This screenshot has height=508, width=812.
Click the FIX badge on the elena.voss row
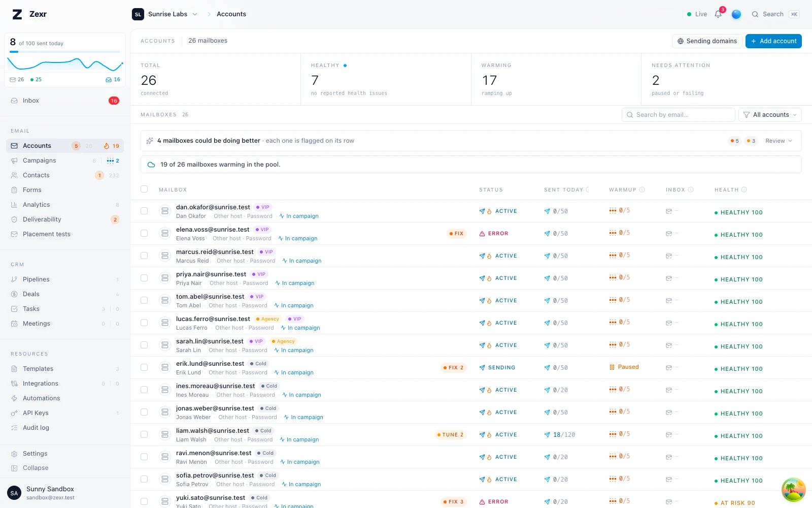(x=456, y=234)
